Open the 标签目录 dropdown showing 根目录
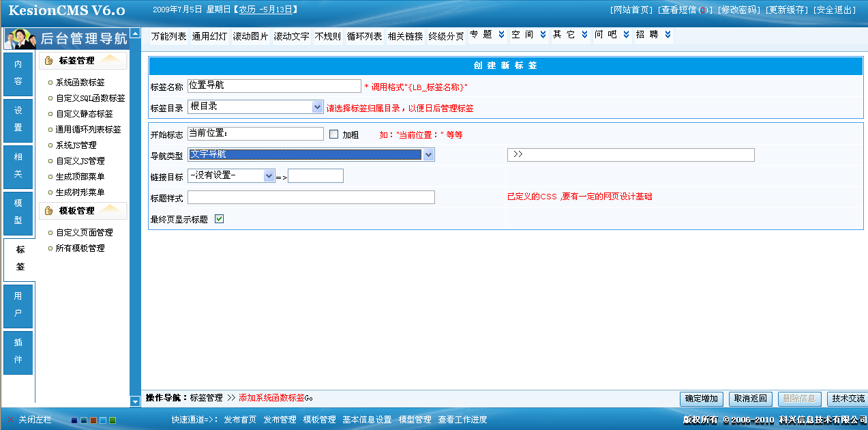The image size is (868, 430). [316, 106]
